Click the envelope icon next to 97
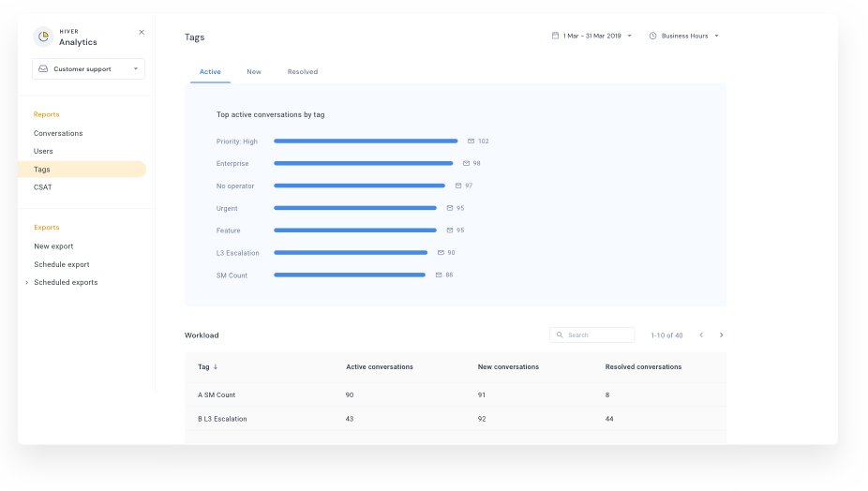868x491 pixels. pos(458,186)
